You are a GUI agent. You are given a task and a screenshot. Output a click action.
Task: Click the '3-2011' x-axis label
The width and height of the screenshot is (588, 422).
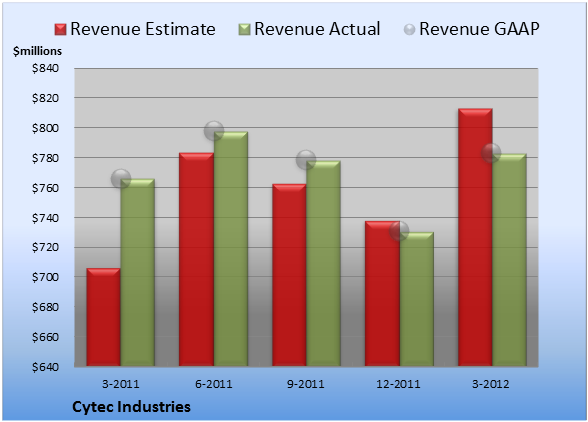tap(121, 384)
